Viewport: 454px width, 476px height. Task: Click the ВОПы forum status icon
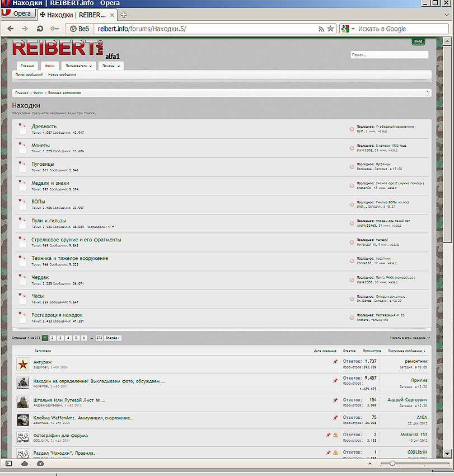point(22,204)
